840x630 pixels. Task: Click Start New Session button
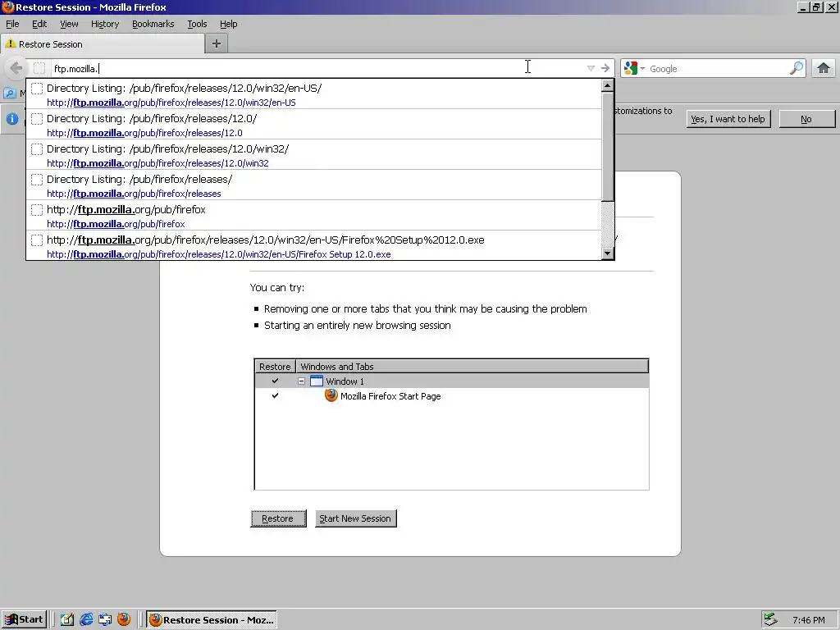(x=355, y=518)
